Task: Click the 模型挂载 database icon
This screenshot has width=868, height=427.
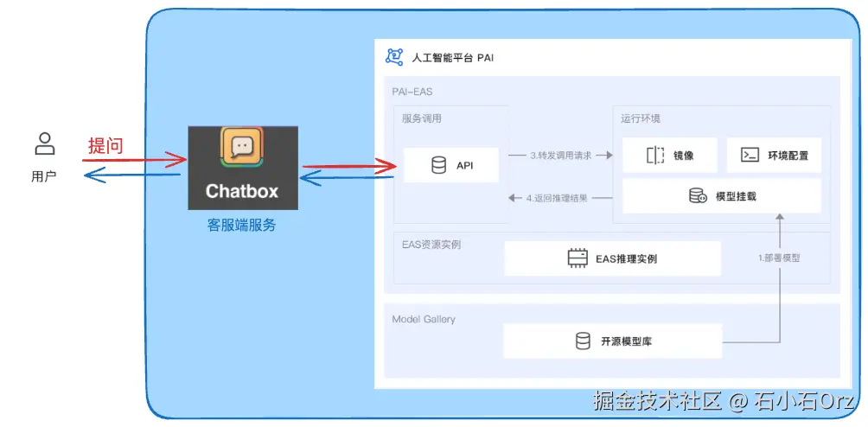Action: (x=698, y=196)
